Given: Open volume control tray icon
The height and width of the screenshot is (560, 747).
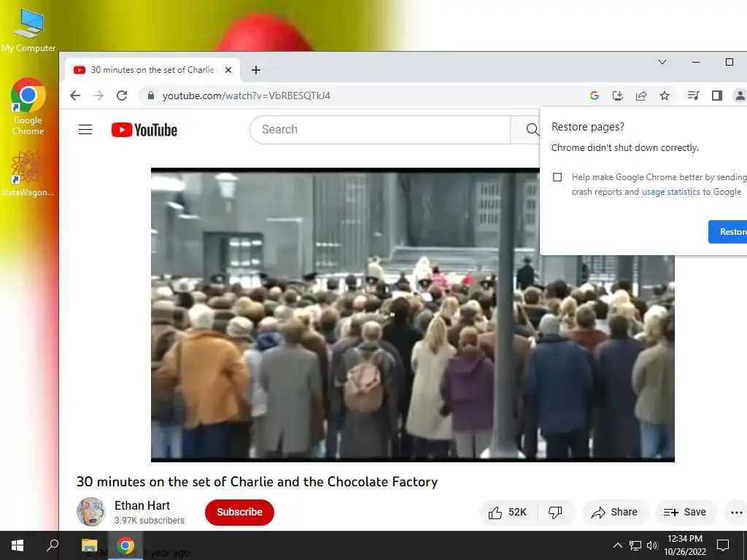Looking at the screenshot, I should 652,545.
